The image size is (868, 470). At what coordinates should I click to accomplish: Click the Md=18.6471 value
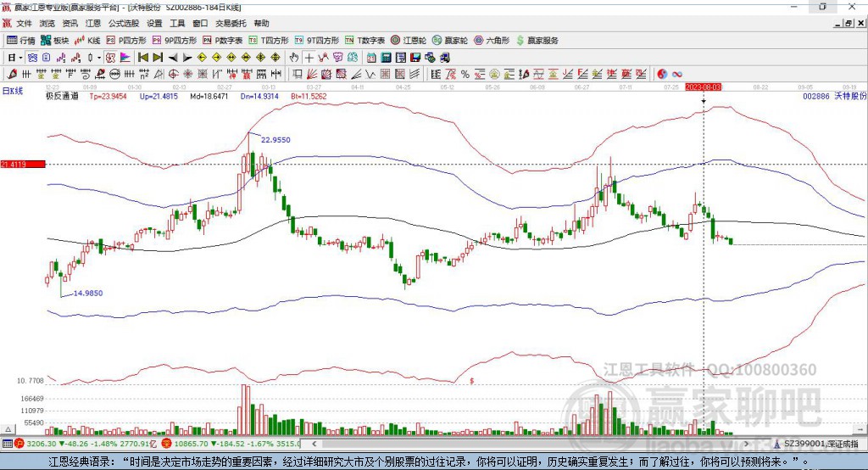coord(209,96)
